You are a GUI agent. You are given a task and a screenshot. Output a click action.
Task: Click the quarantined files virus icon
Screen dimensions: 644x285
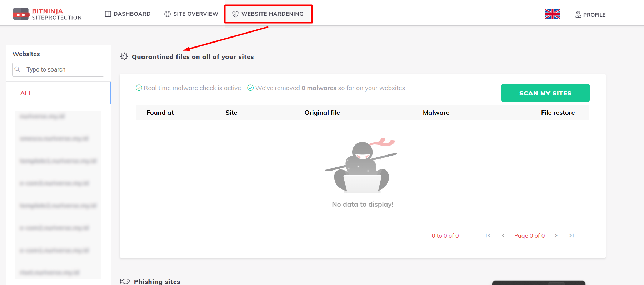point(124,56)
